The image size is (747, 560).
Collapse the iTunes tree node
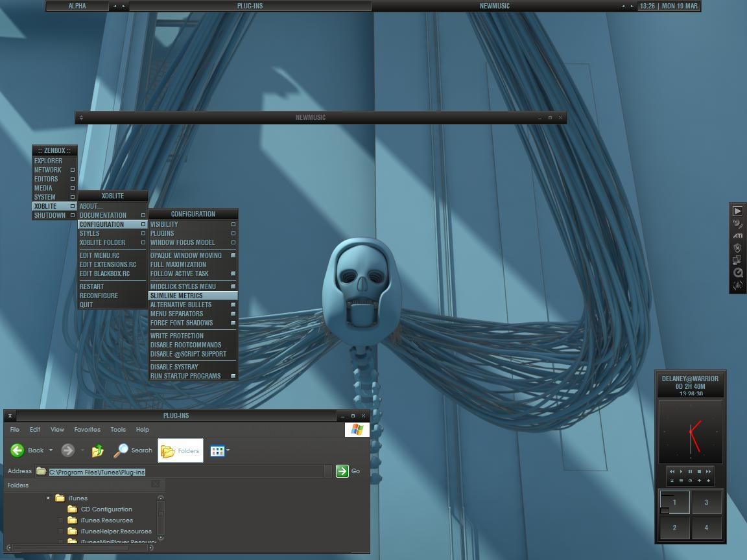pyautogui.click(x=49, y=498)
